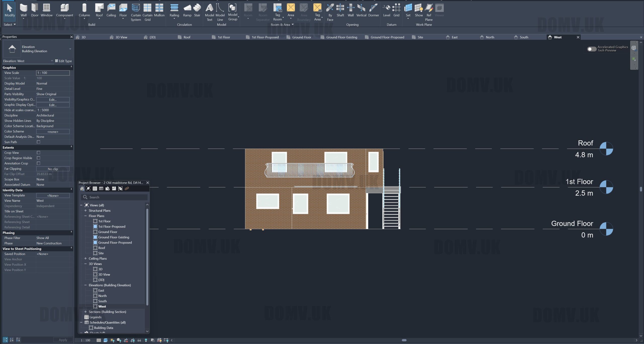Toggle the Accelerated Graphics Tech Preview switch
This screenshot has width=644, height=344.
[x=591, y=49]
